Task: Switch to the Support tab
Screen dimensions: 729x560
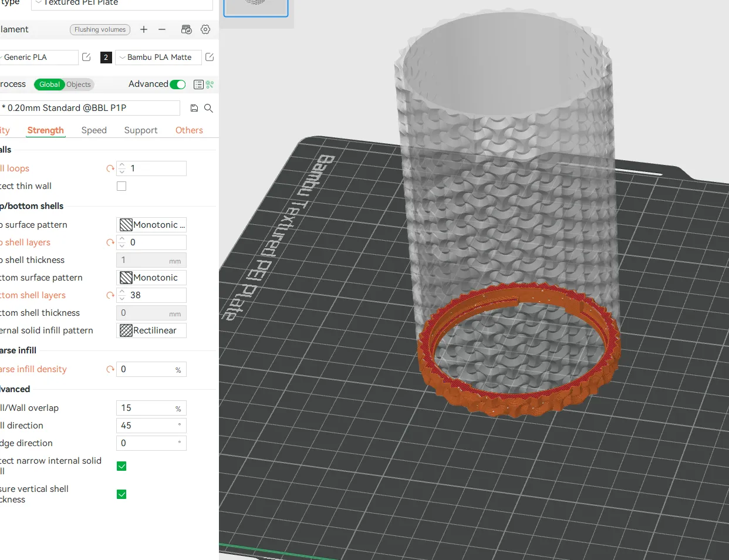Action: pyautogui.click(x=141, y=130)
